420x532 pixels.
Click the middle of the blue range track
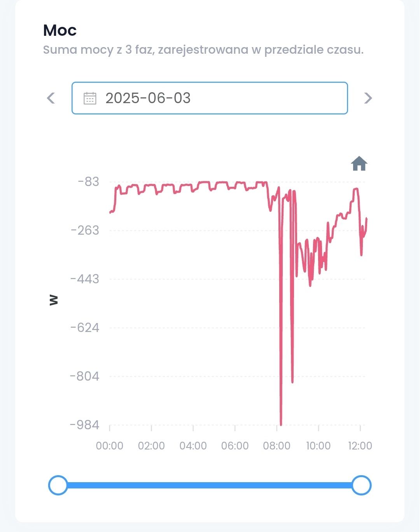point(210,485)
